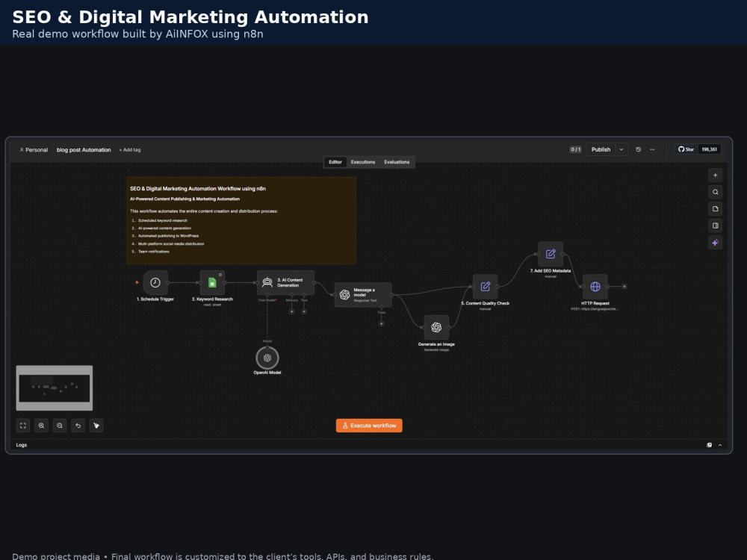
Task: Select the HTTP Request globe node
Action: pos(595,286)
